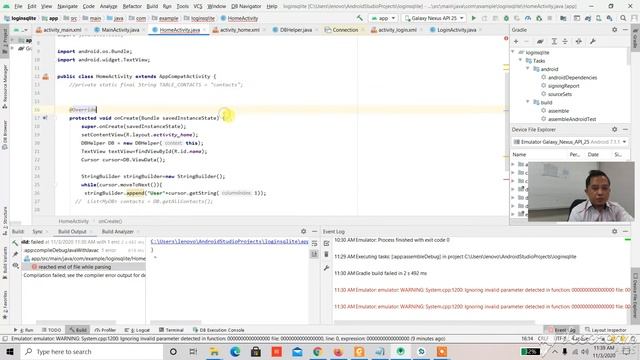Open the VCS menu
Image resolution: width=640 pixels, height=360 pixels.
point(198,6)
